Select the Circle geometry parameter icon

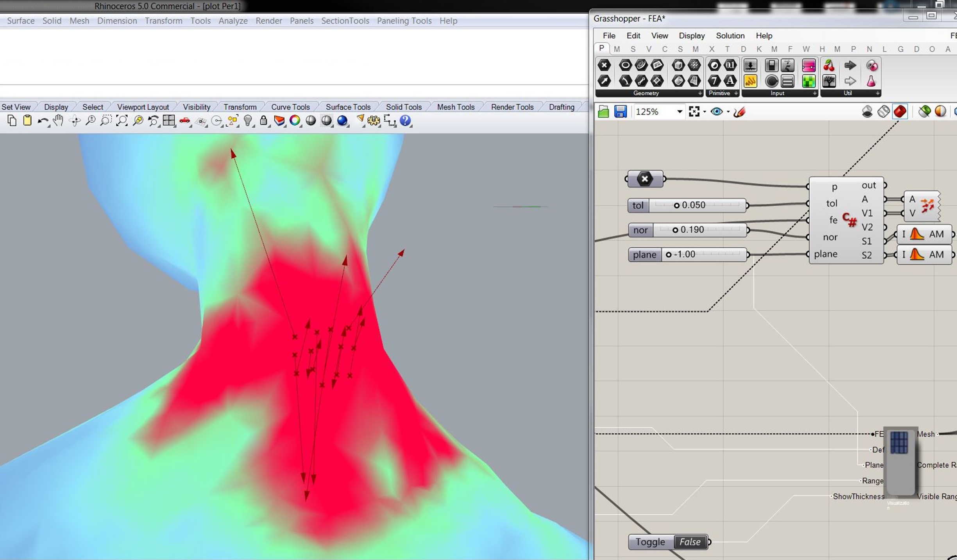625,65
